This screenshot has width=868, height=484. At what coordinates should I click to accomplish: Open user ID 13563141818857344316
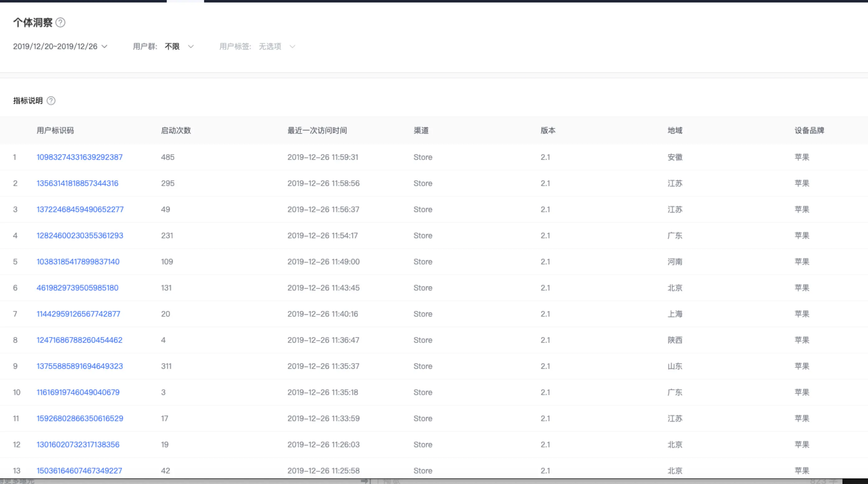(77, 183)
